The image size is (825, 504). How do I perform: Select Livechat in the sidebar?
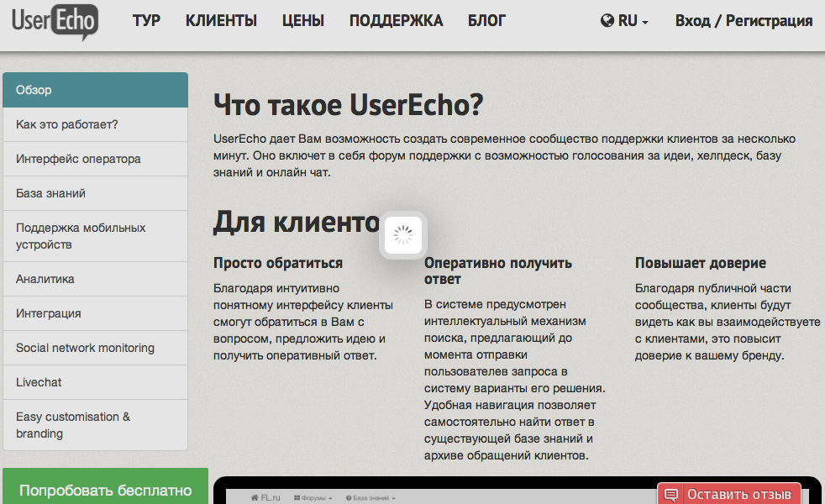tap(95, 382)
